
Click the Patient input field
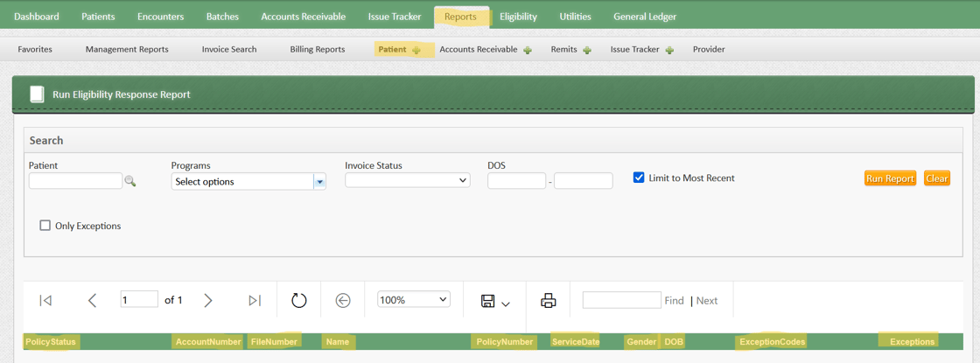pyautogui.click(x=75, y=180)
